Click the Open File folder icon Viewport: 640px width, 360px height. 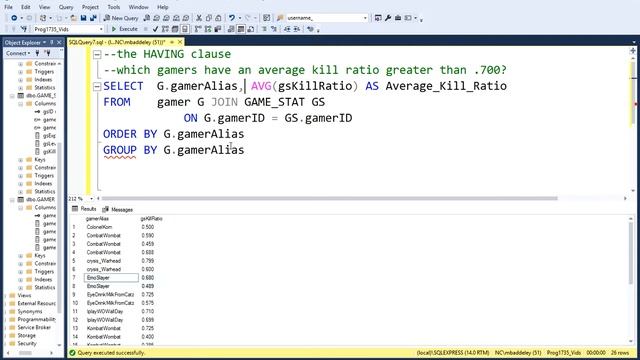pyautogui.click(x=73, y=18)
